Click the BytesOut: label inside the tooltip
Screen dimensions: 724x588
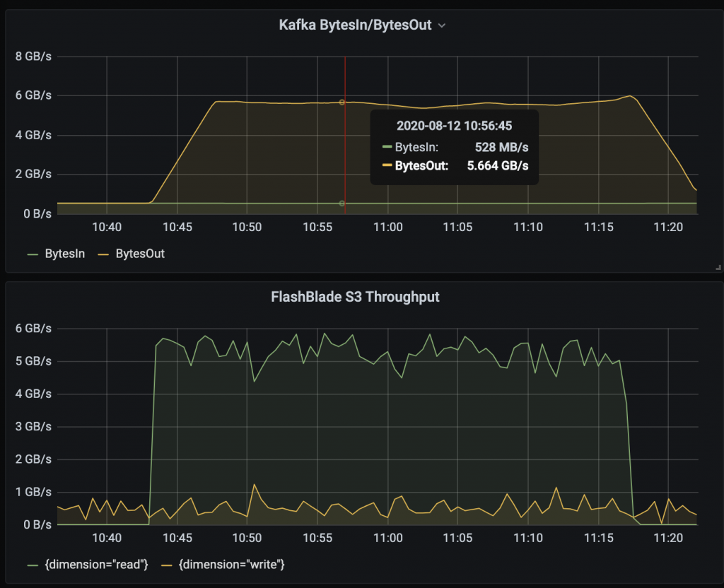pyautogui.click(x=421, y=165)
